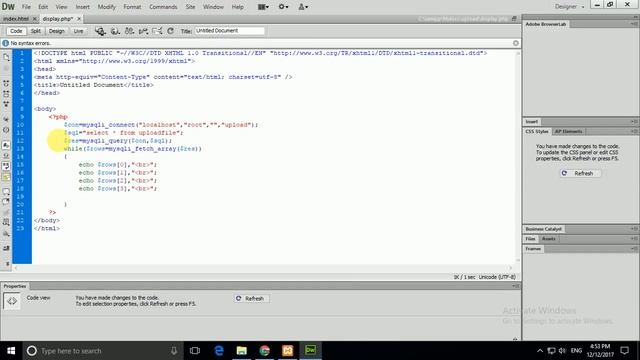Viewport: 640px width, 360px height.
Task: Open the File management toolbar icon
Action: coord(129,31)
